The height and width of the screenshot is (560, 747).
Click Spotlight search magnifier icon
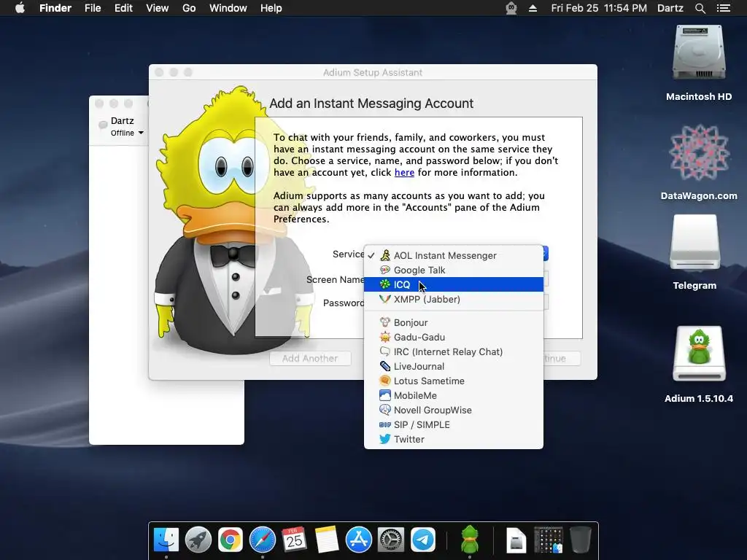coord(700,8)
